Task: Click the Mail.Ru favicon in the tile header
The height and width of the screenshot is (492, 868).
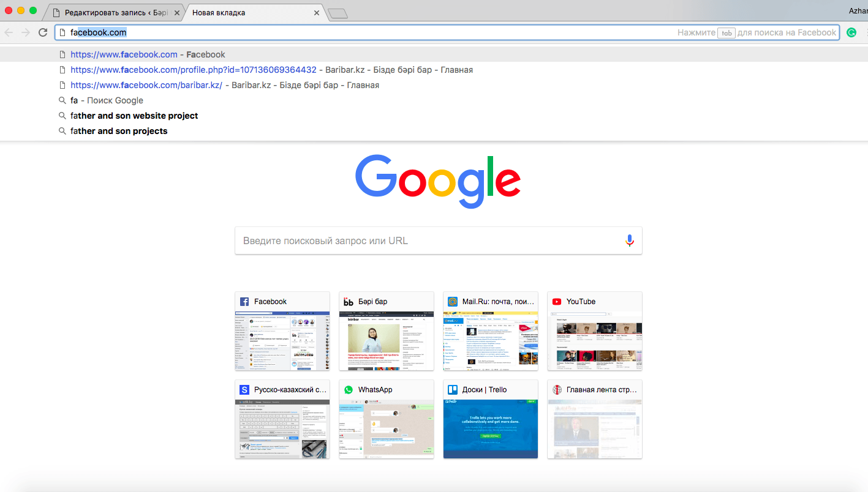Action: pyautogui.click(x=453, y=302)
